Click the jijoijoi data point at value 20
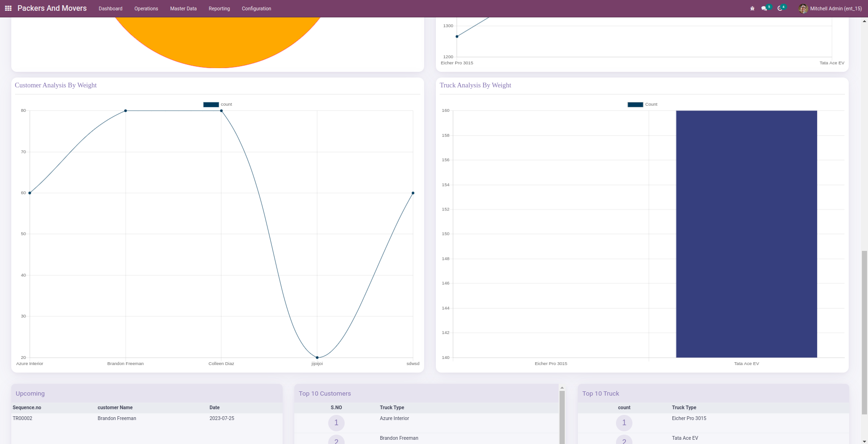Image resolution: width=868 pixels, height=444 pixels. click(x=317, y=358)
